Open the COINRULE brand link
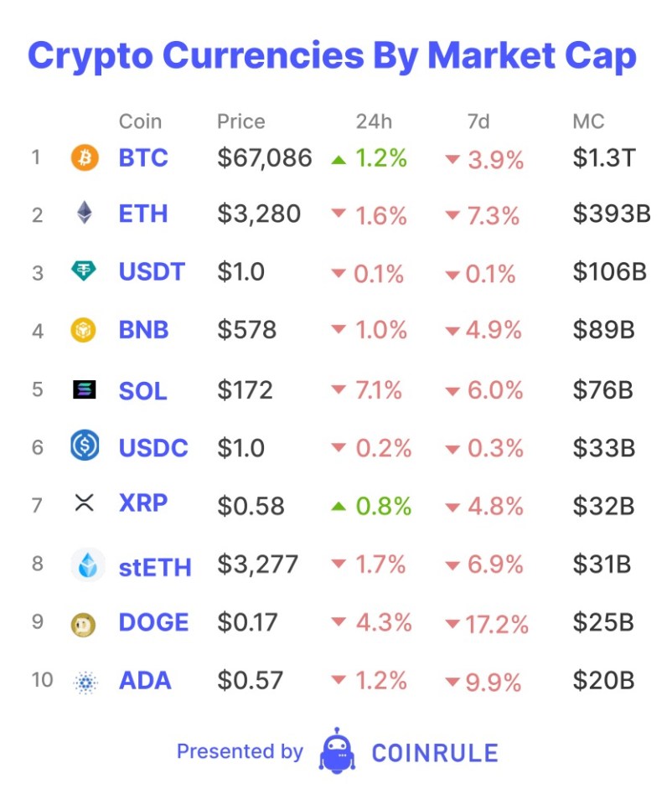672x804 pixels. [435, 753]
